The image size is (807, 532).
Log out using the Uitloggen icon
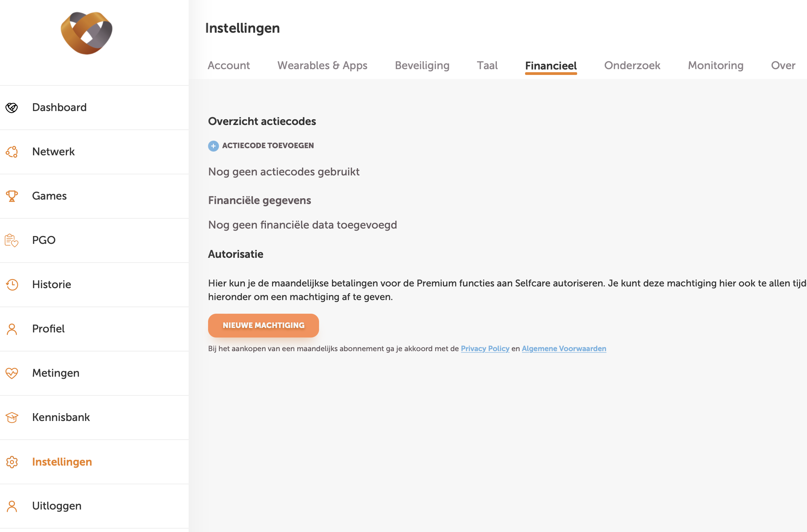tap(12, 506)
